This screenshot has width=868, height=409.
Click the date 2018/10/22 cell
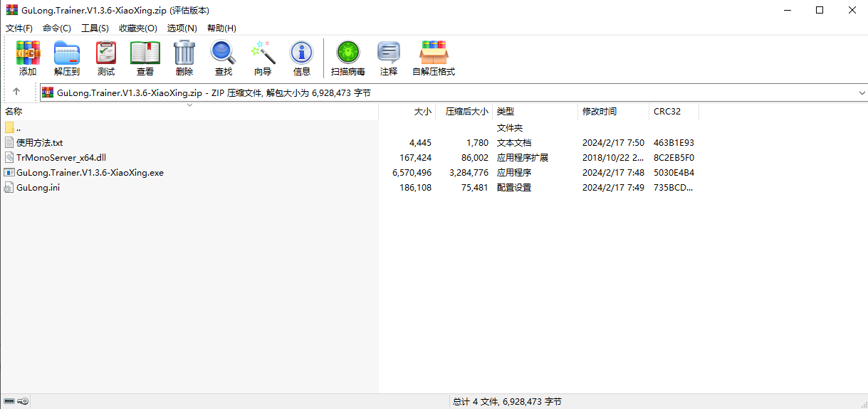click(613, 158)
